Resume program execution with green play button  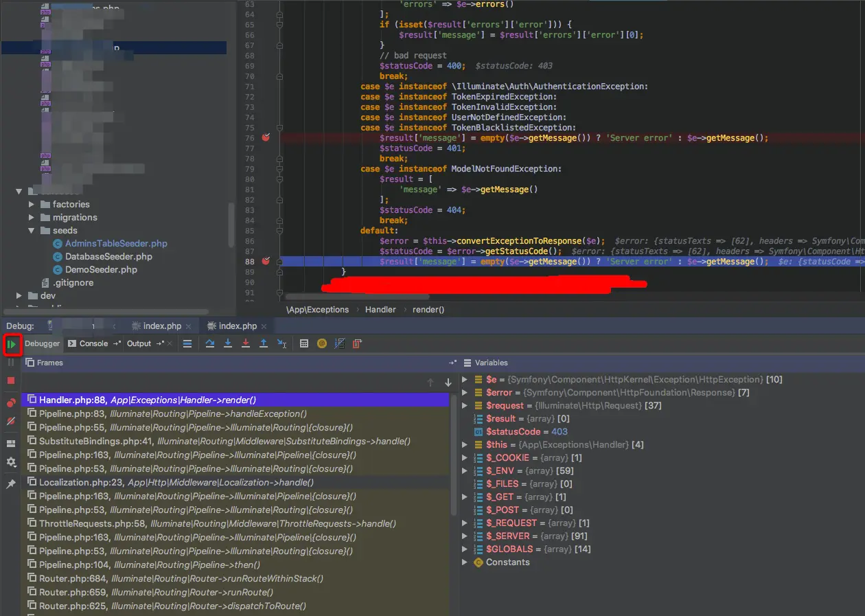coord(11,343)
